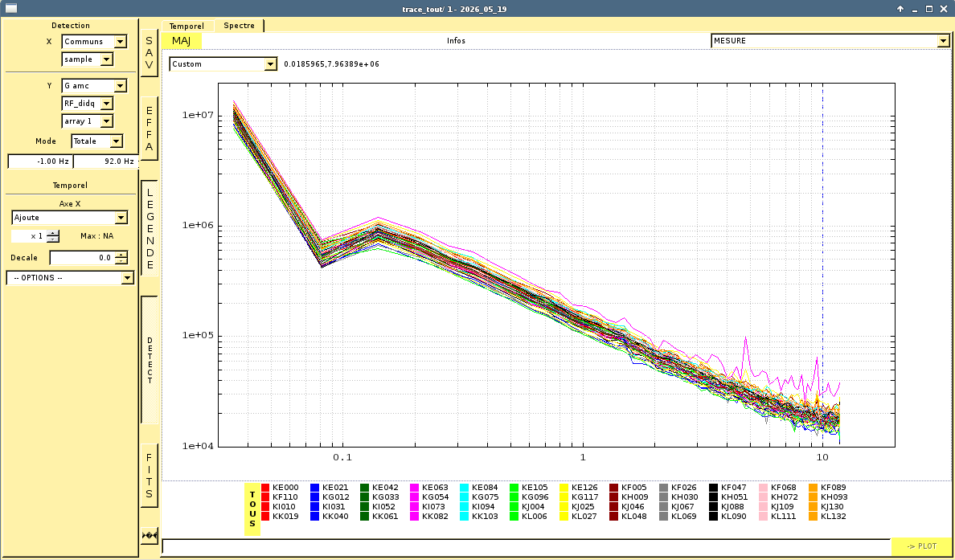Toggle the dark green KE042 legend swatch
Screen dimensions: 955x560
click(x=364, y=488)
